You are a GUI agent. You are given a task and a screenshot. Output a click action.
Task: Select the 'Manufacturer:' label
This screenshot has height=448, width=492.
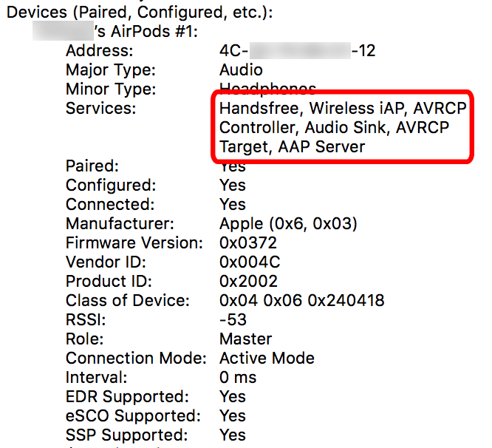(x=120, y=223)
